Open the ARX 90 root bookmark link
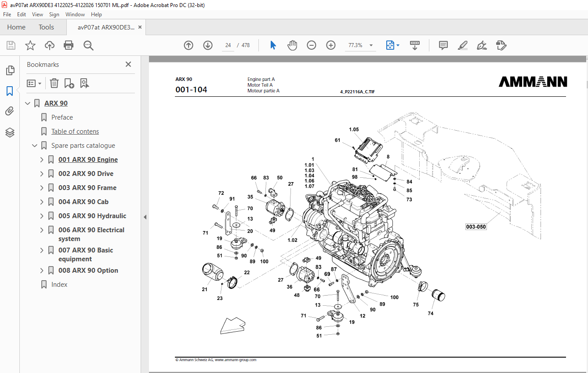 pyautogui.click(x=56, y=103)
